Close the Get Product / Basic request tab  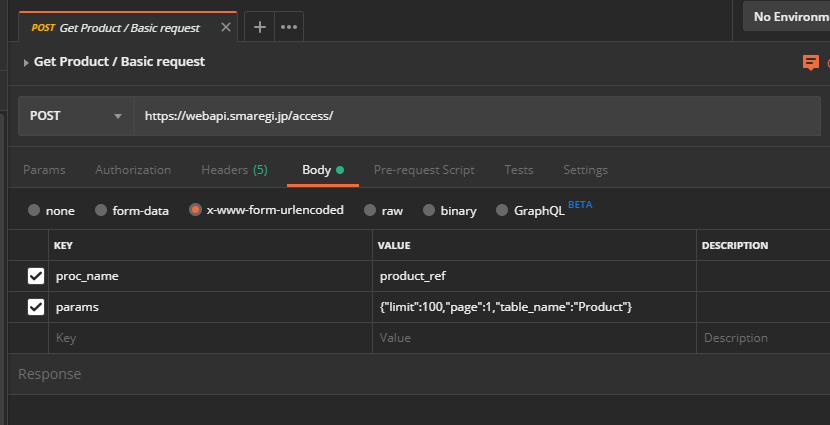[x=225, y=28]
